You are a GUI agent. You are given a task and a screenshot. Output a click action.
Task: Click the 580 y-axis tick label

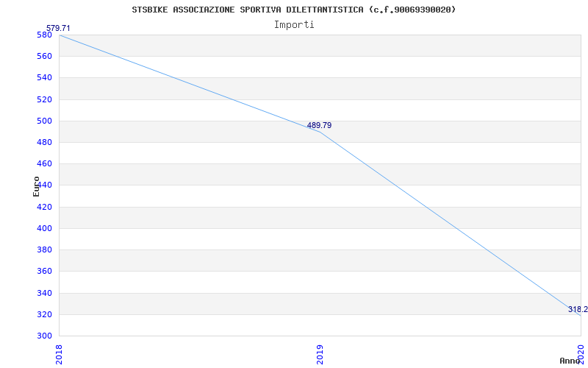(x=44, y=35)
